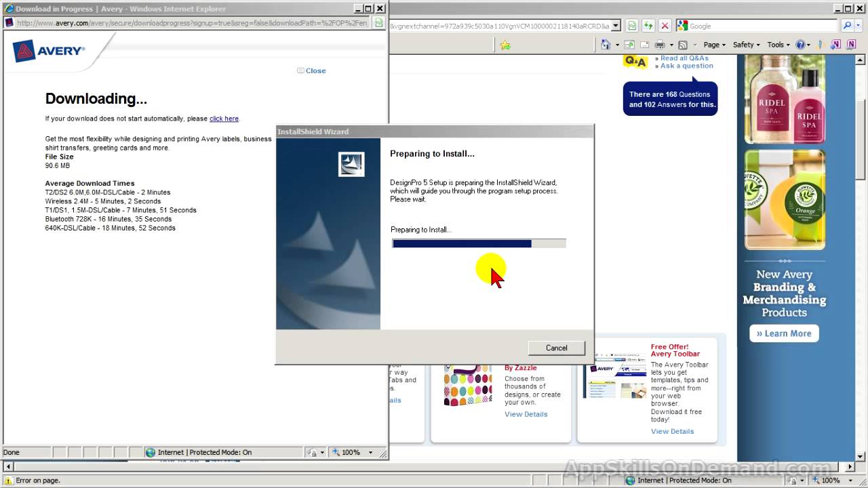Click the main page vertical scroll up arrow
The height and width of the screenshot is (488, 868).
[861, 60]
